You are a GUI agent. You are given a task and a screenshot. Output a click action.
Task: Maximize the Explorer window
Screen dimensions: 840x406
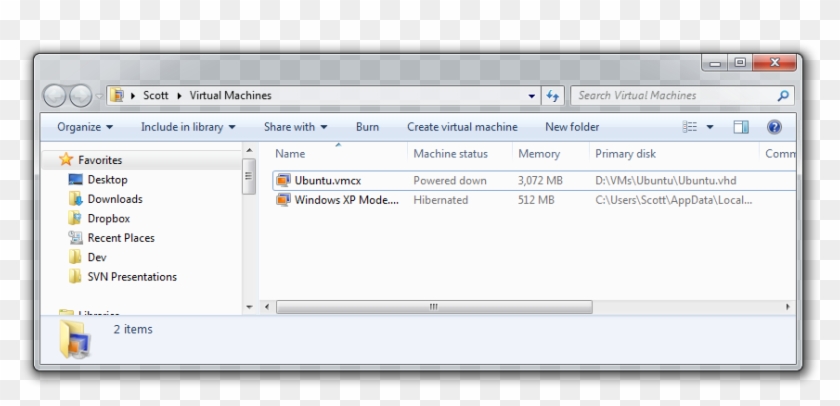click(740, 63)
